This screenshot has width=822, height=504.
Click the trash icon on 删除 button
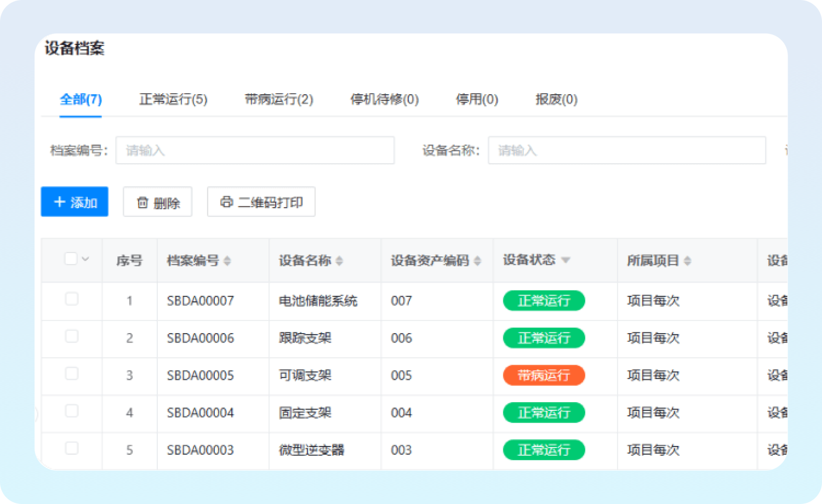click(142, 203)
